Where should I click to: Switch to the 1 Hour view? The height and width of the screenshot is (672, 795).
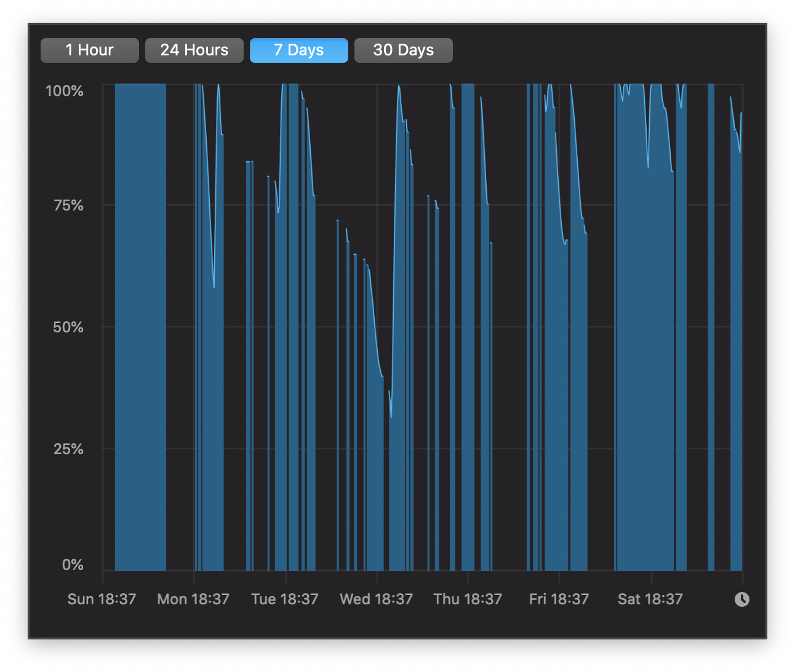coord(89,50)
